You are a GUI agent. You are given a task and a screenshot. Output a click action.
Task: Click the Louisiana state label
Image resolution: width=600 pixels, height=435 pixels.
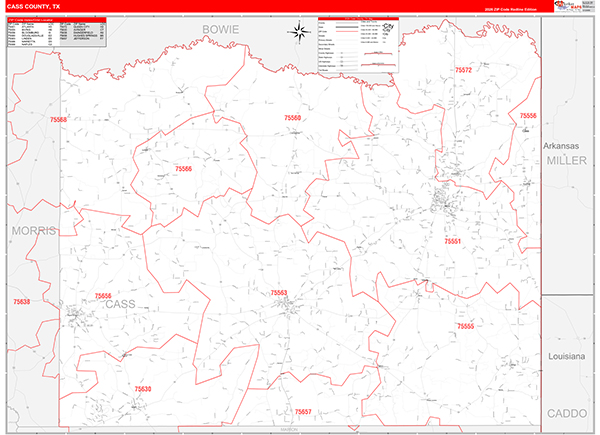coord(567,356)
